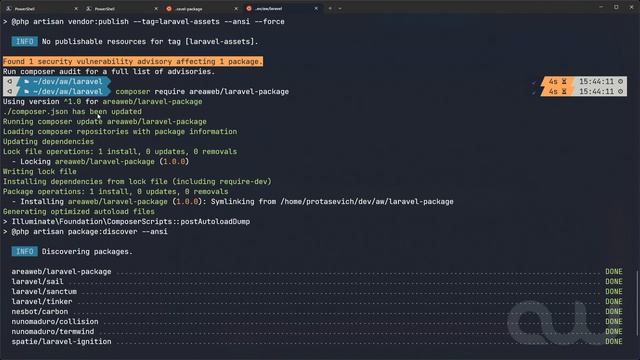This screenshot has height=360, width=640.
Task: Click the '@php artisan vendor:publish' command line
Action: pyautogui.click(x=144, y=21)
